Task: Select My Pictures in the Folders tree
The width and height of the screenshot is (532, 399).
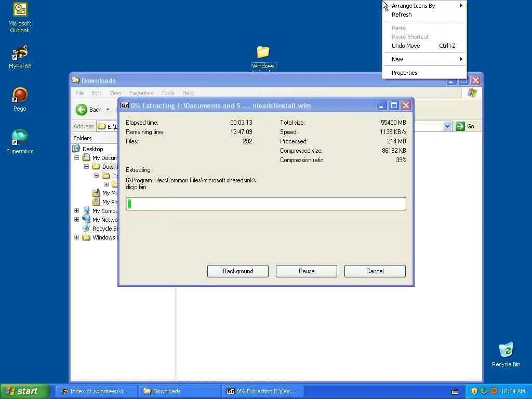Action: point(110,202)
